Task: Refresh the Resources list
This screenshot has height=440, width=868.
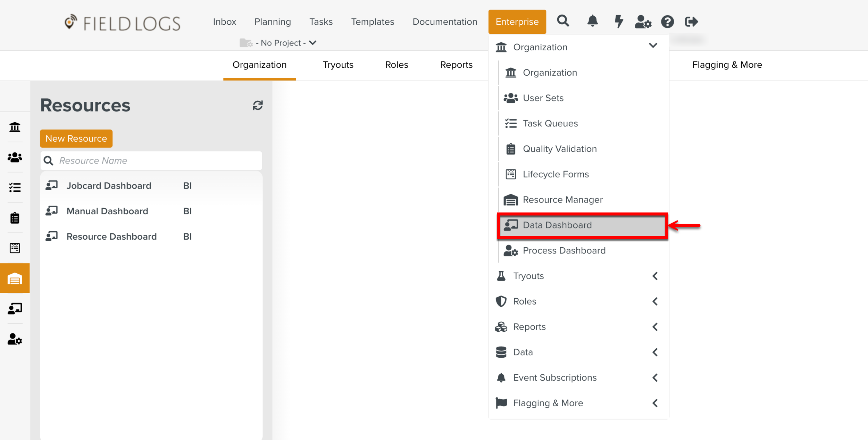Action: [x=258, y=105]
